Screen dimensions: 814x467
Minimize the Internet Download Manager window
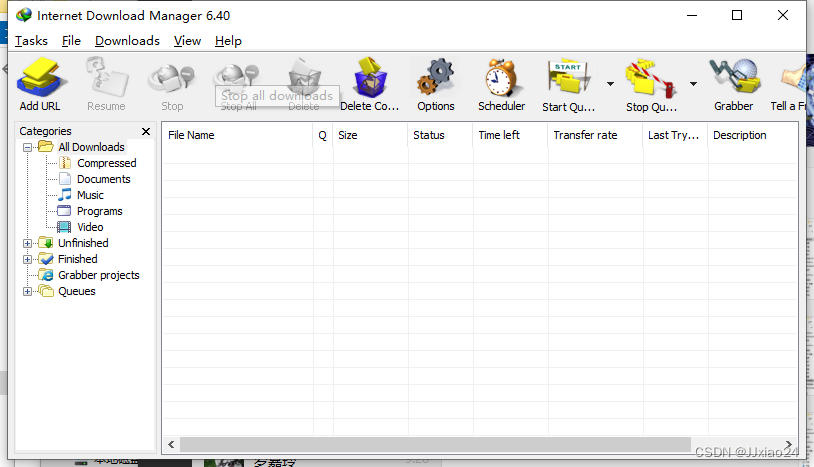[692, 16]
